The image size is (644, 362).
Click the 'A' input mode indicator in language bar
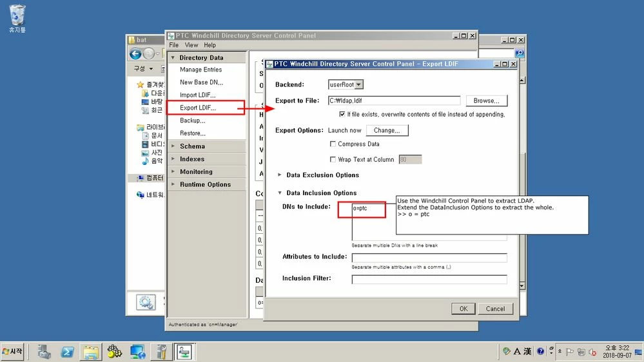click(517, 351)
